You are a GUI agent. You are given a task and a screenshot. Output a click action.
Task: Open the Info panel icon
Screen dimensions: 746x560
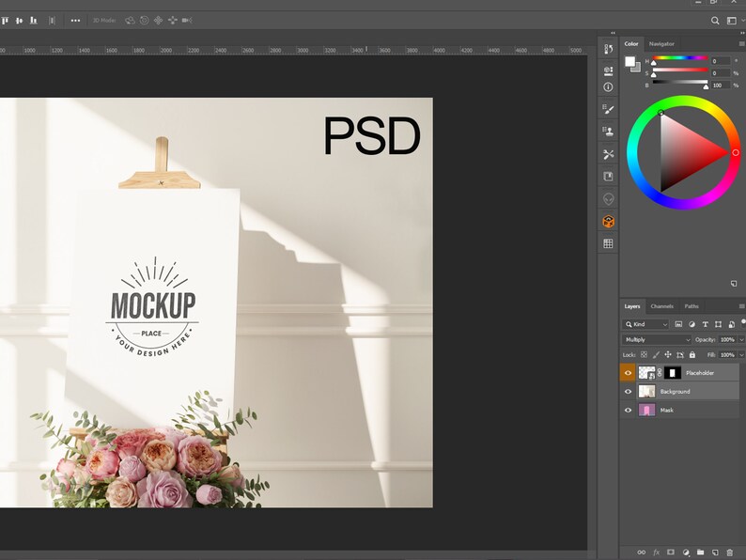click(x=608, y=87)
